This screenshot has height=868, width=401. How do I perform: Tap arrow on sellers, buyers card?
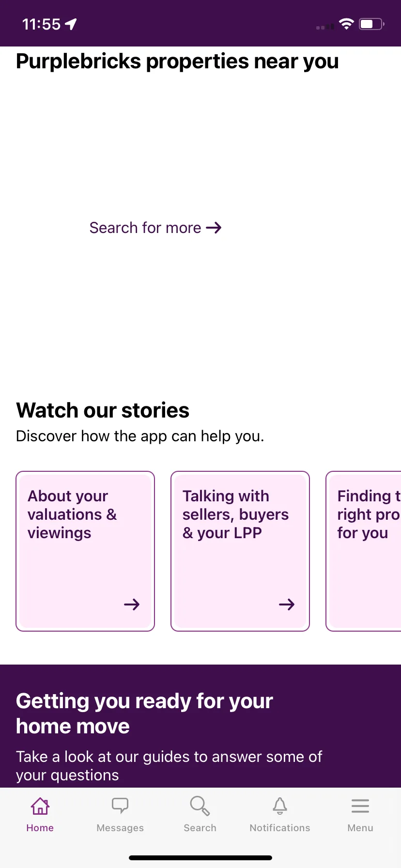[x=287, y=604]
